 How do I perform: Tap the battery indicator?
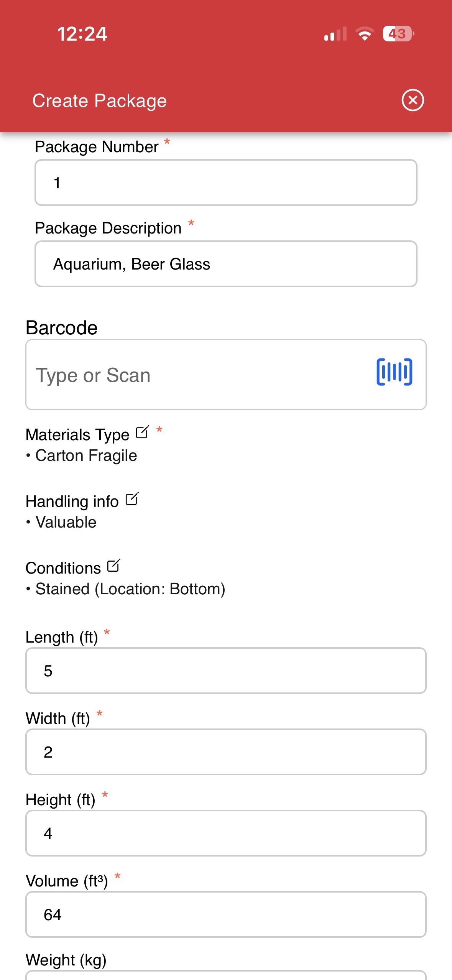(398, 34)
